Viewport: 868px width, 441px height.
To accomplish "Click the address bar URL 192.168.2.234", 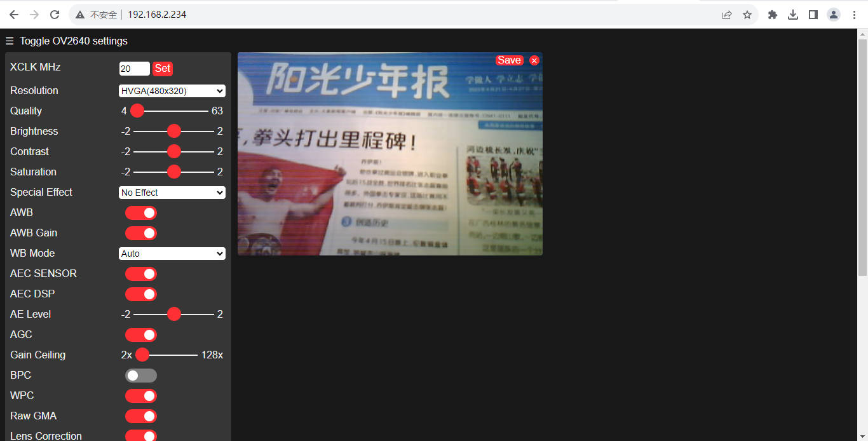I will coord(157,15).
